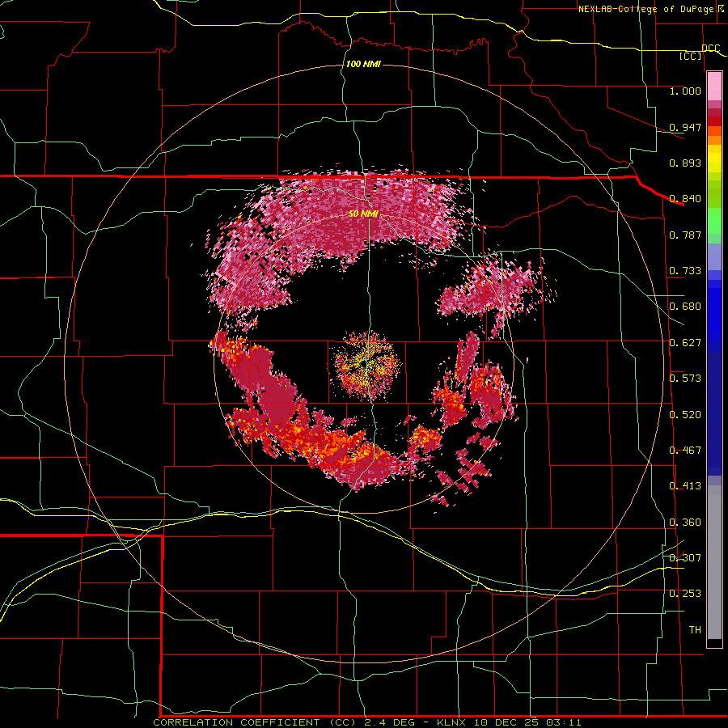Click the 0.253 color scale value
This screenshot has width=728, height=728.
(685, 594)
